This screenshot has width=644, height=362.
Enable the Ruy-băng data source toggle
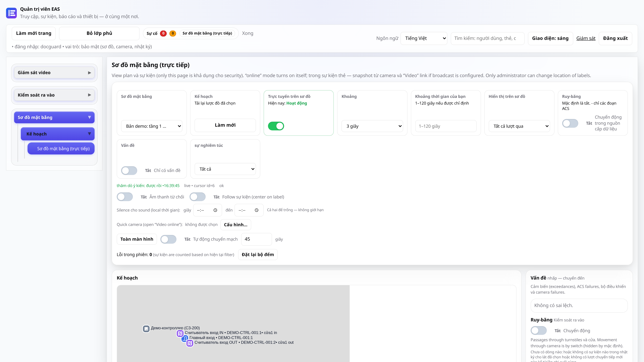point(570,123)
